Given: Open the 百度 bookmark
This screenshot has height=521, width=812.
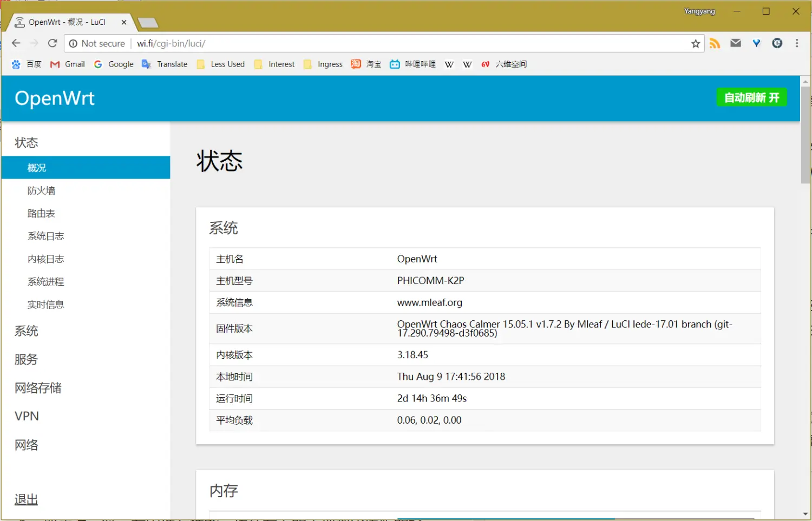Looking at the screenshot, I should (27, 64).
